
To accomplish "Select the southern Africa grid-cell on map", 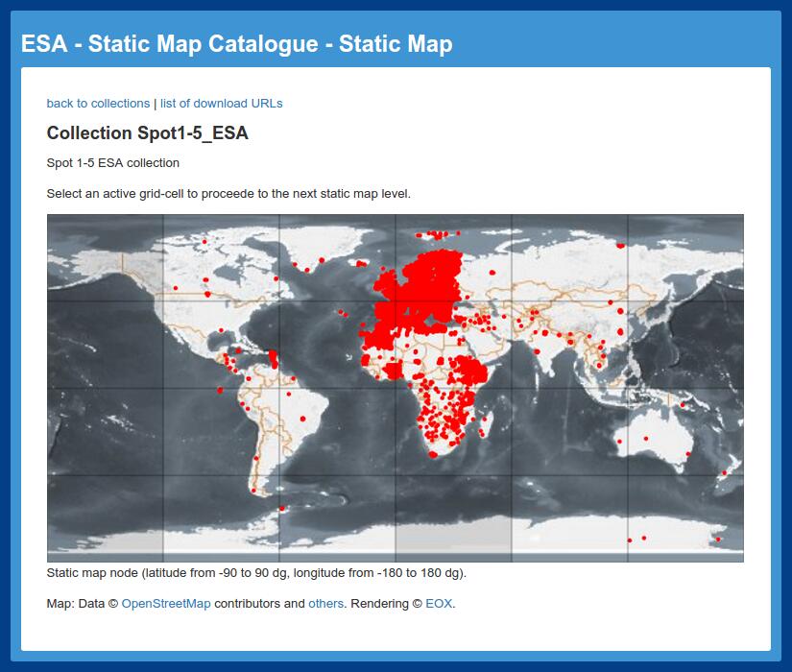I will tap(453, 431).
